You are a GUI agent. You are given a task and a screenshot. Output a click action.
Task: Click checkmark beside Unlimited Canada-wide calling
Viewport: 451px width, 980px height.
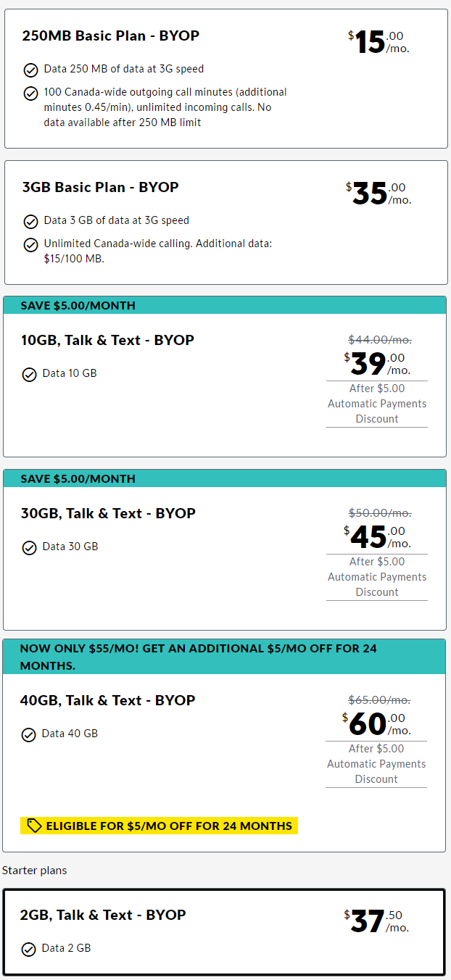tap(30, 245)
